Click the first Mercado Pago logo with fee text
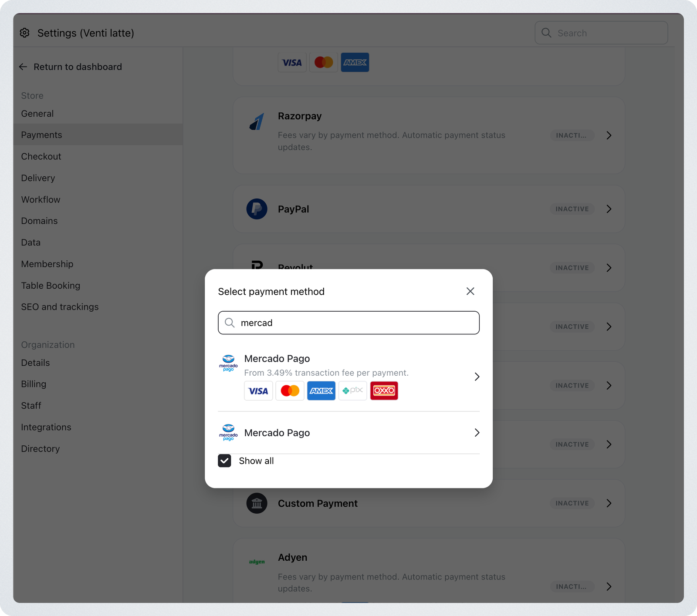 (228, 363)
